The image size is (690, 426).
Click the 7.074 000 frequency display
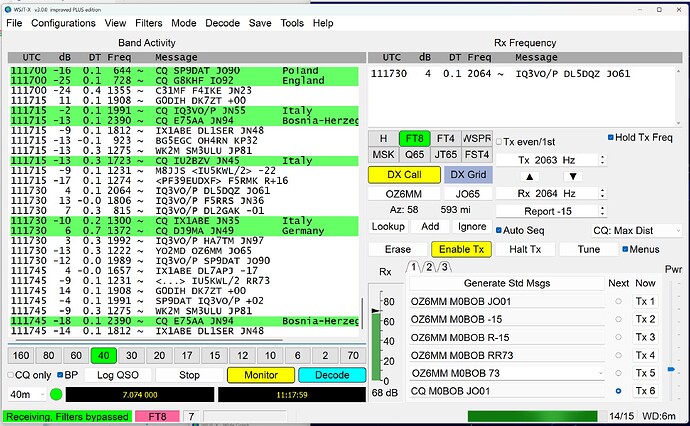pyautogui.click(x=140, y=395)
